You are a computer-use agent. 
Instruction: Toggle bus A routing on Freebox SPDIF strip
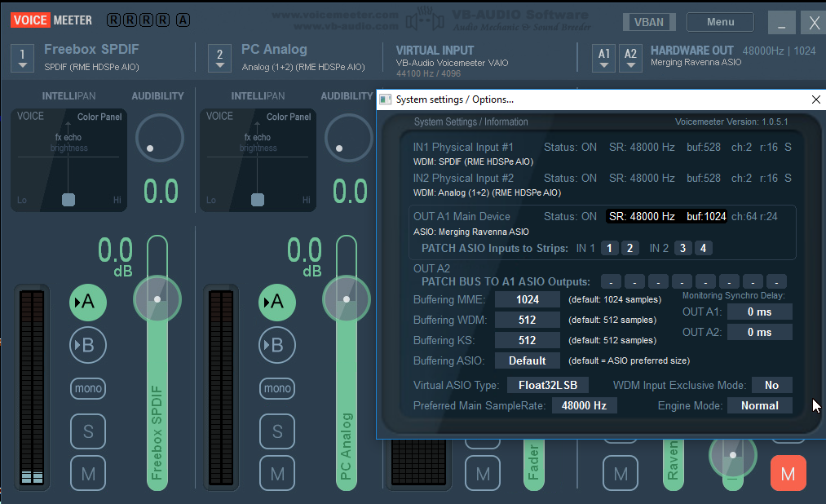point(88,303)
